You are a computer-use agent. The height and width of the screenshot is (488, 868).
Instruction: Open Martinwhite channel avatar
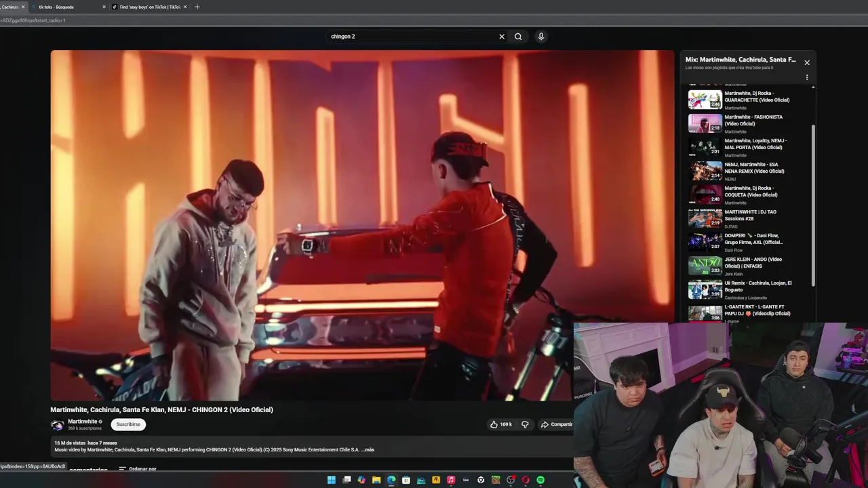point(57,425)
